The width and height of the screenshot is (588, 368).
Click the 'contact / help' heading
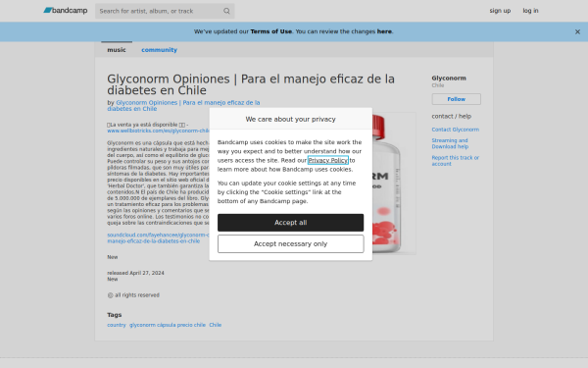451,116
